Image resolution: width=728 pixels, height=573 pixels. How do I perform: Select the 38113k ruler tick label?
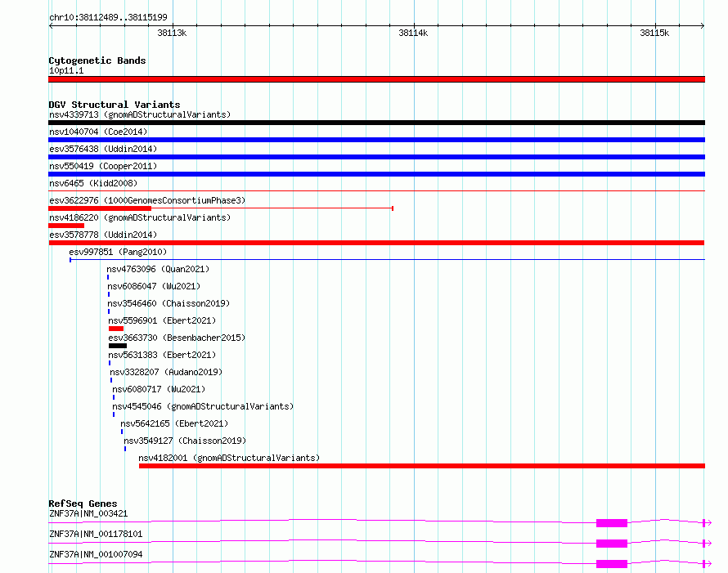pyautogui.click(x=172, y=33)
